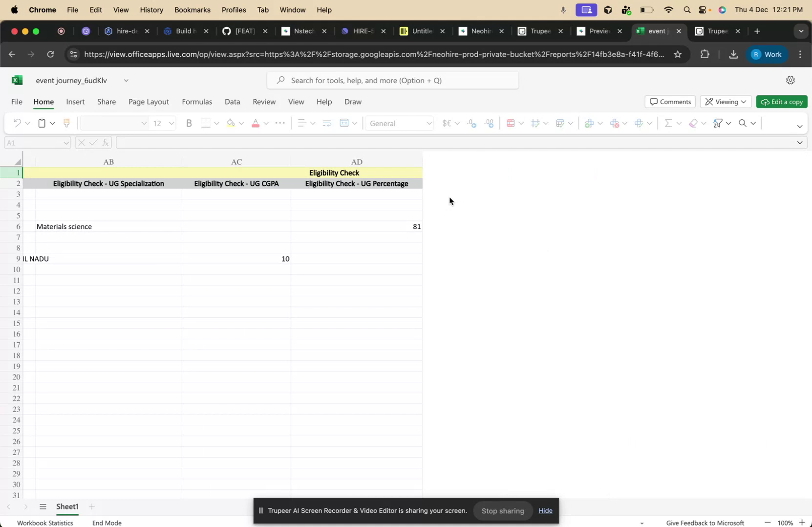
Task: Click the AutoSum icon
Action: 670,123
